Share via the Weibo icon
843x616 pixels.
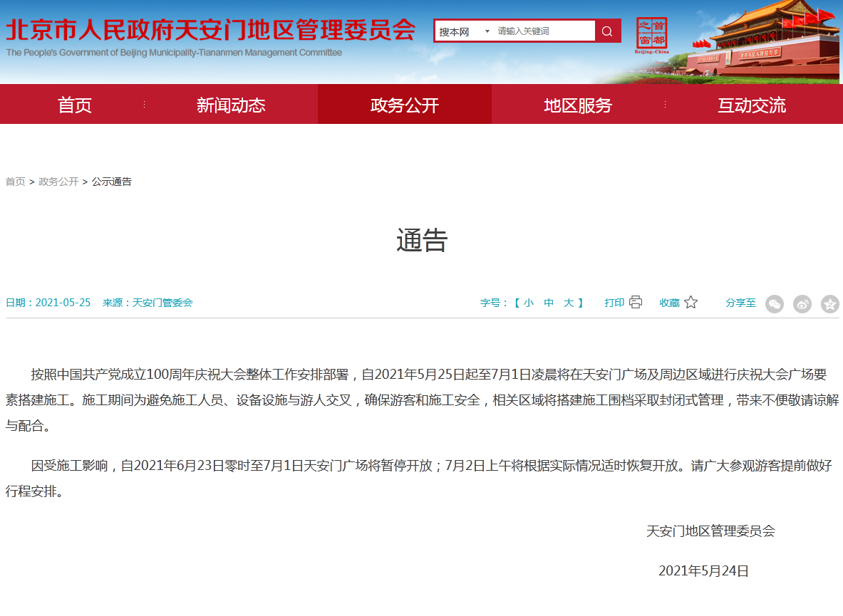802,304
